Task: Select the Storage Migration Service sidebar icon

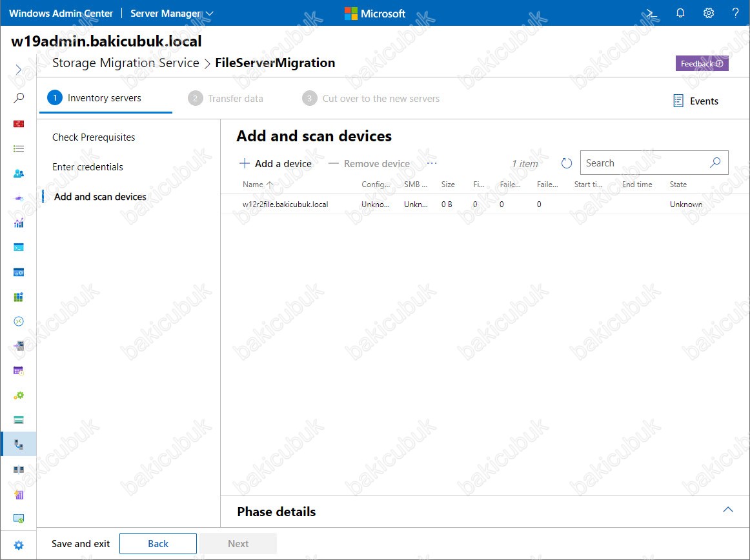Action: click(18, 445)
